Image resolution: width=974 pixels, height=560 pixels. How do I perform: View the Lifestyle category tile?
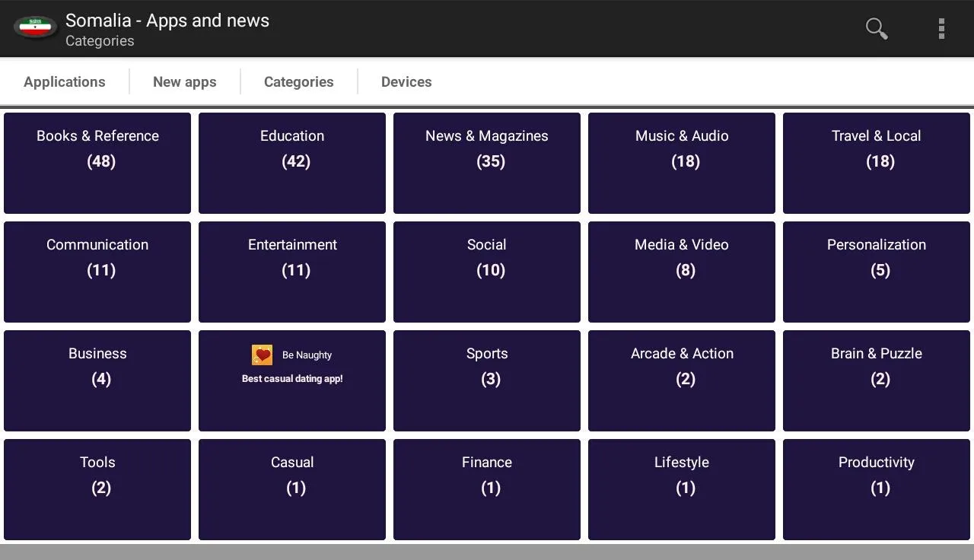tap(682, 490)
